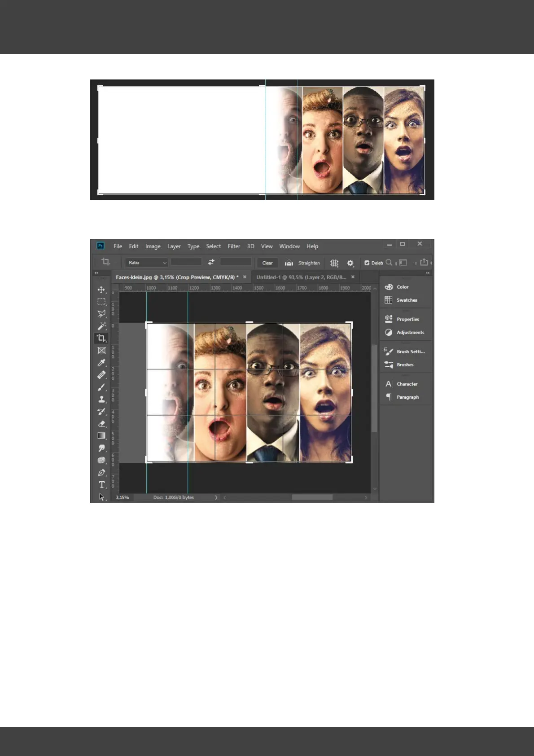
Task: Select the History Brush tool
Action: tap(101, 412)
